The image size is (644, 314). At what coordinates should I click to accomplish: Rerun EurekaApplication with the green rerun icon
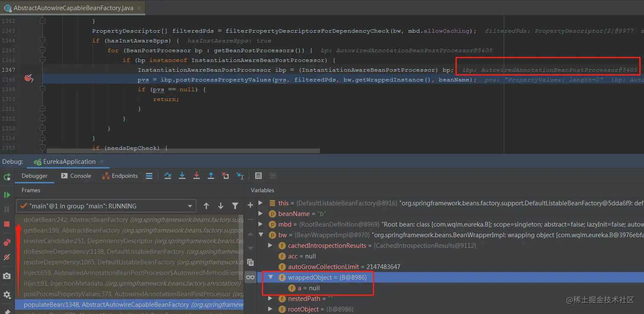7,177
